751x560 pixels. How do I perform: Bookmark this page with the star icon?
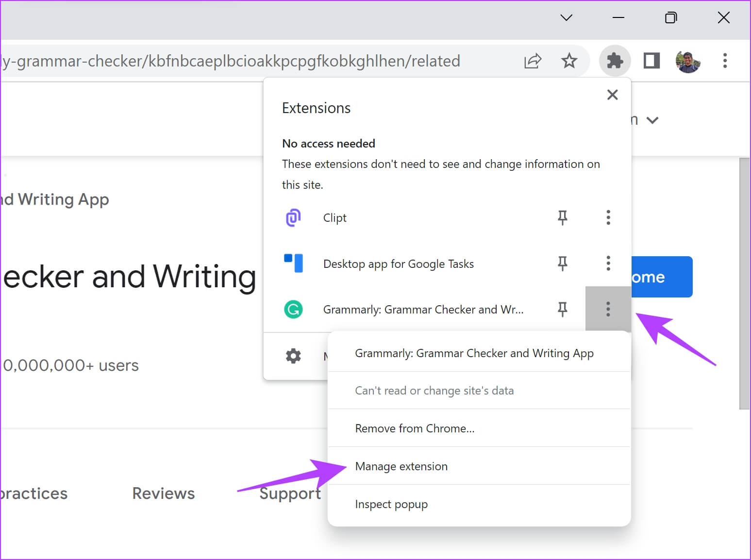569,61
